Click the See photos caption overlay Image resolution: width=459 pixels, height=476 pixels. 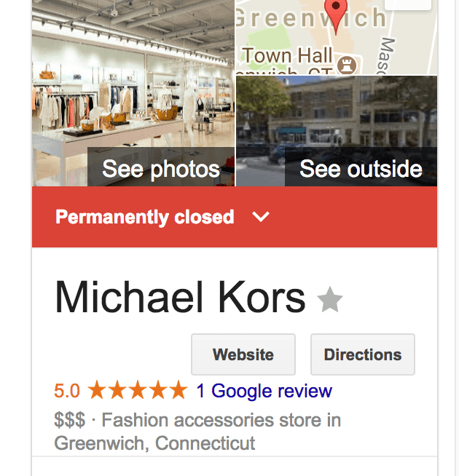point(161,167)
